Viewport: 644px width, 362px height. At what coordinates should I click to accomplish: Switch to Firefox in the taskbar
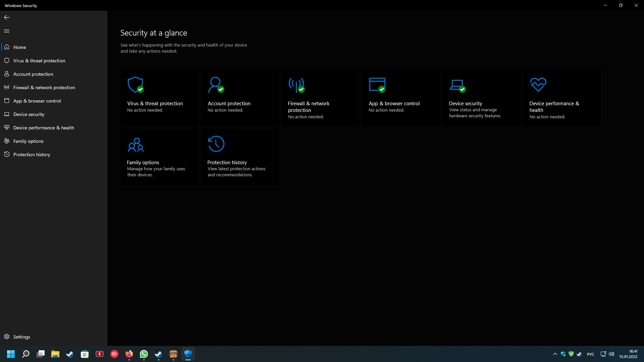(129, 354)
